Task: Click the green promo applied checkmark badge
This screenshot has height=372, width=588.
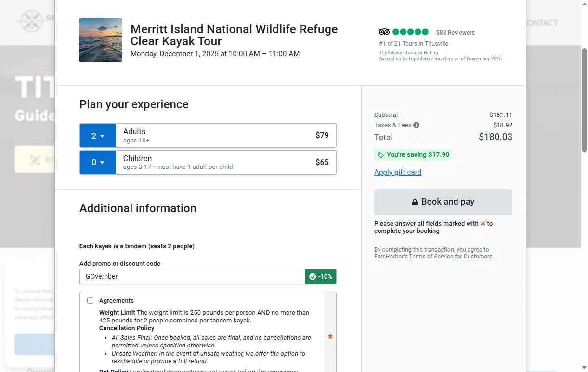Action: (x=321, y=277)
